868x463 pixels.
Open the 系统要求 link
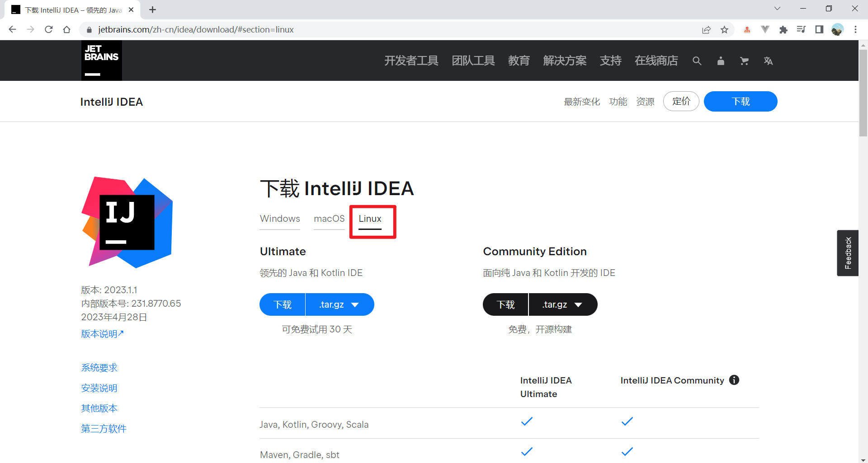(x=99, y=367)
